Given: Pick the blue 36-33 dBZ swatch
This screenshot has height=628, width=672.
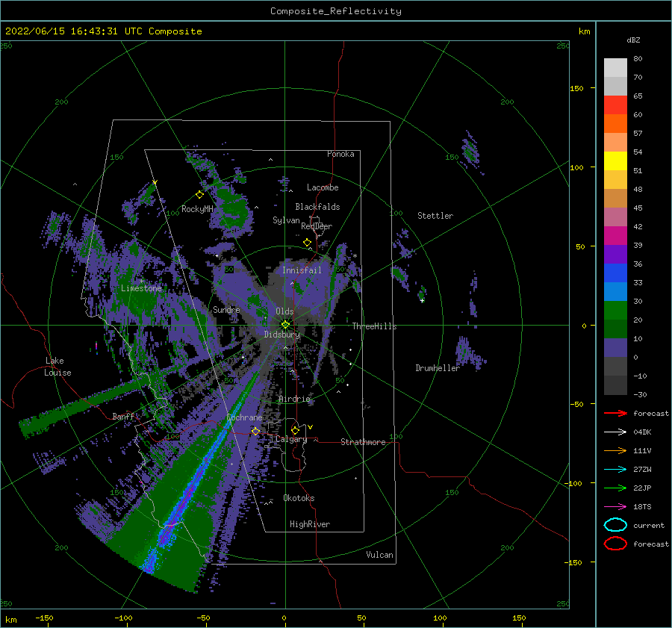Looking at the screenshot, I should pos(615,273).
